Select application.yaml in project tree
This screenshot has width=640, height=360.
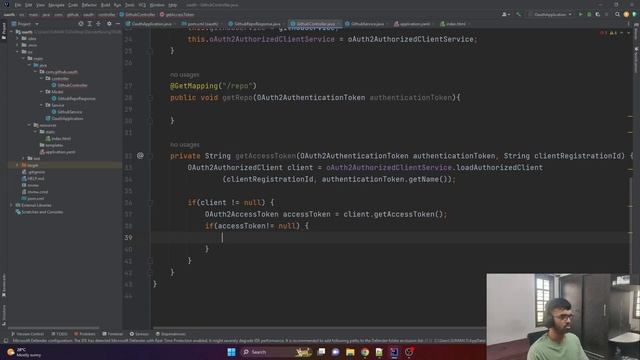[58, 152]
